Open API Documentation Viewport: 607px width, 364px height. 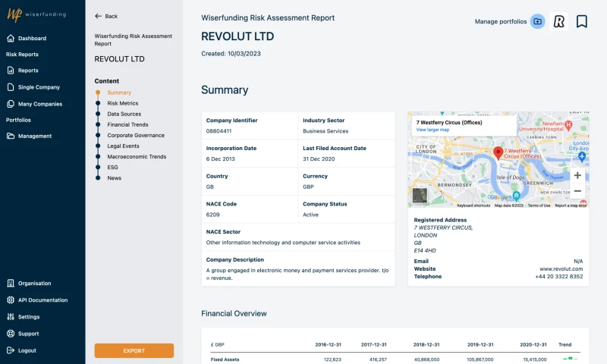(42, 300)
